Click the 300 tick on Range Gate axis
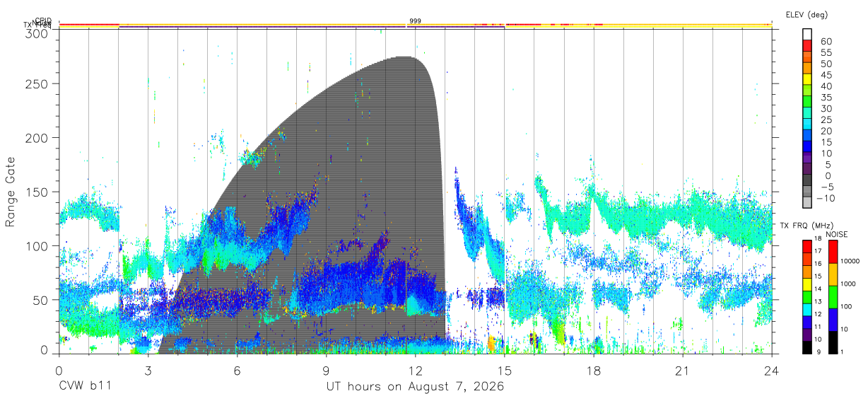The height and width of the screenshot is (401, 868). (x=36, y=33)
